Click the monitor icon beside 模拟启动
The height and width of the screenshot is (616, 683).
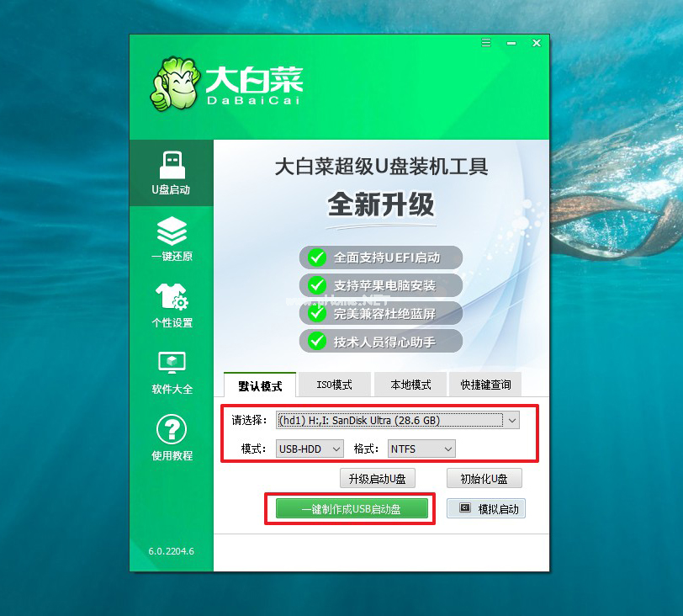[x=467, y=508]
